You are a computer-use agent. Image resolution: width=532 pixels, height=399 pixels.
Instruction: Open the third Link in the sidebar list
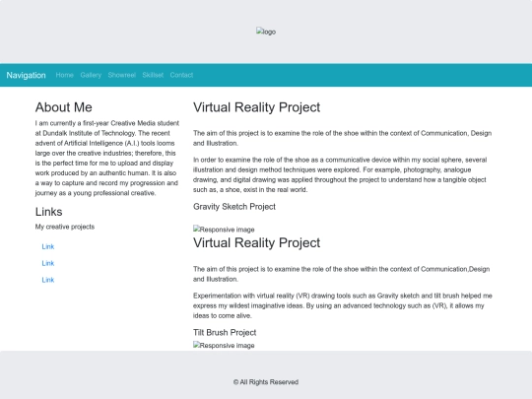point(48,280)
